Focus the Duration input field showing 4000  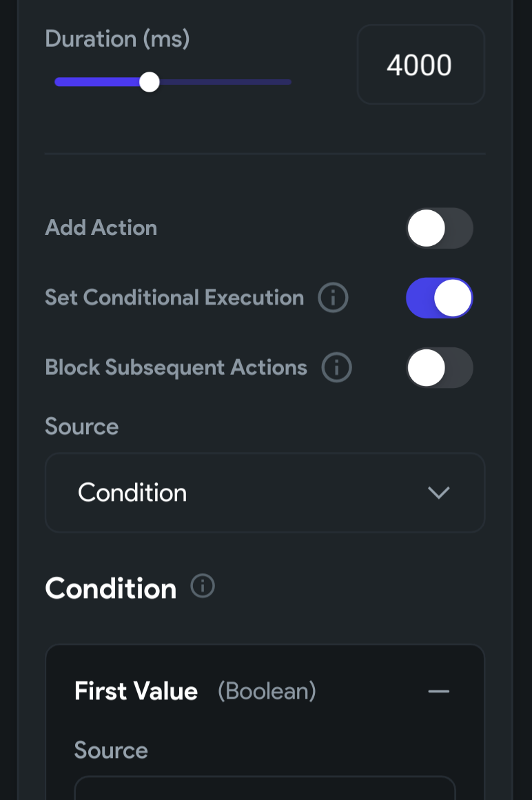420,65
